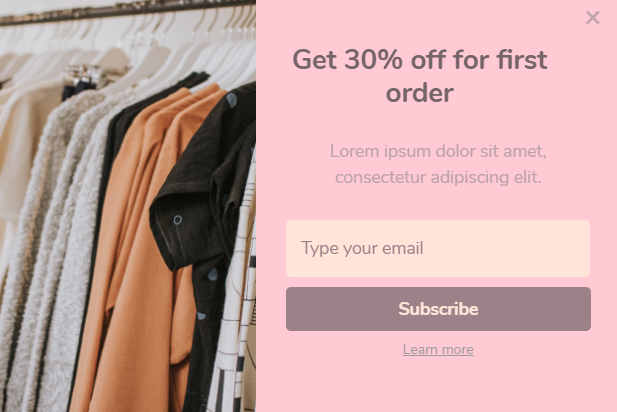
Task: Click the 'Type your email' input field
Action: (x=438, y=248)
